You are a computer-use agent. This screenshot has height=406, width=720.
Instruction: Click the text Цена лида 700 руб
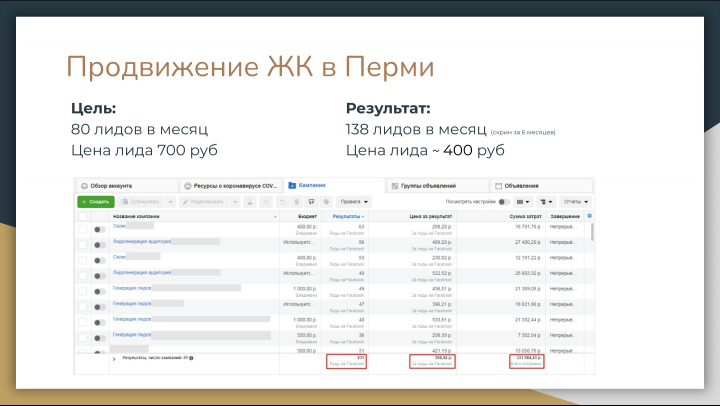pos(144,150)
